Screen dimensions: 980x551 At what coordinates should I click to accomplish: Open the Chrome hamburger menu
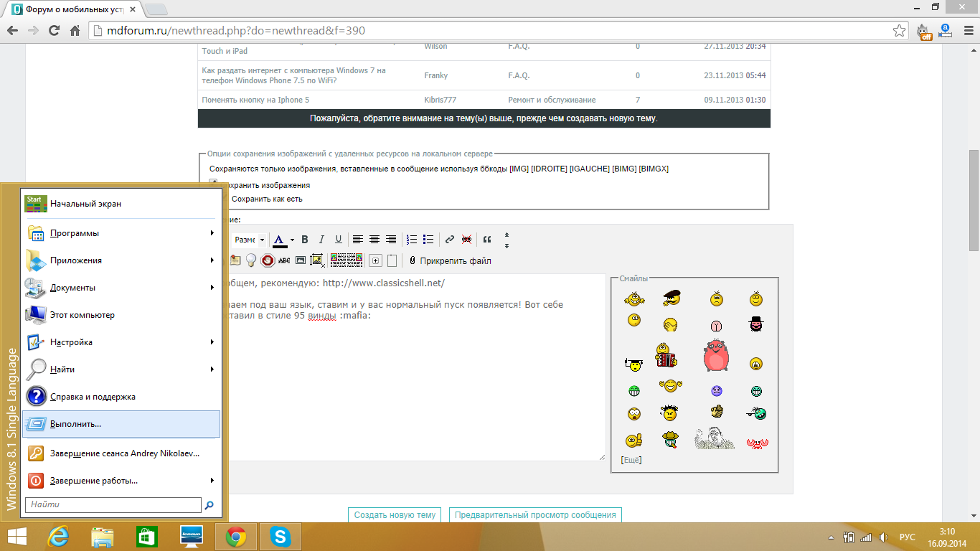point(966,31)
